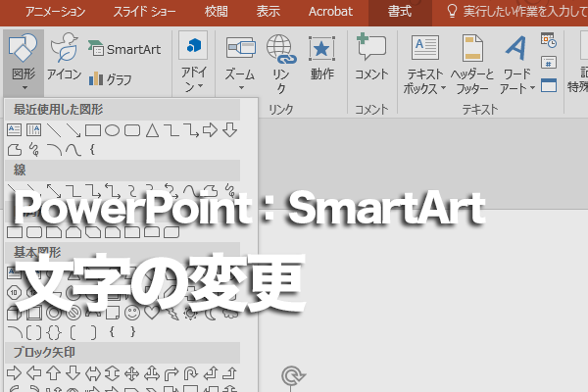Select straight line in recent shapes
This screenshot has width=588, height=392.
54,130
